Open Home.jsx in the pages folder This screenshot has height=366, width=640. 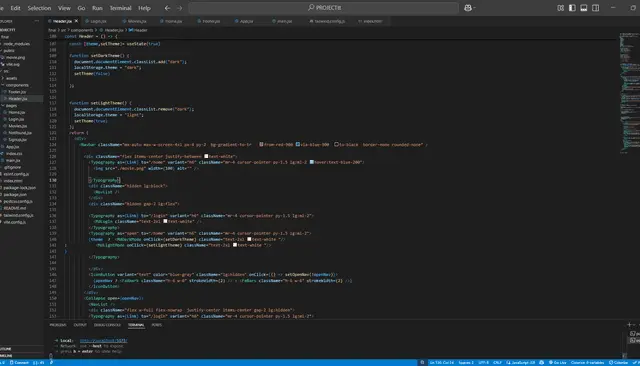[17, 112]
